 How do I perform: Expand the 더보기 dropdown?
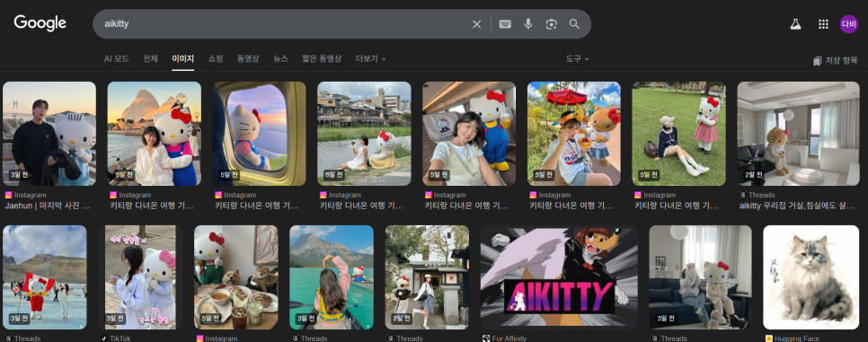pos(370,58)
